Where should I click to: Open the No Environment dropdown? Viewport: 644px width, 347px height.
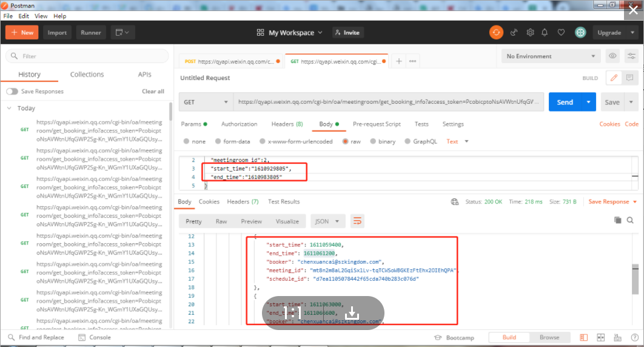[x=551, y=56]
